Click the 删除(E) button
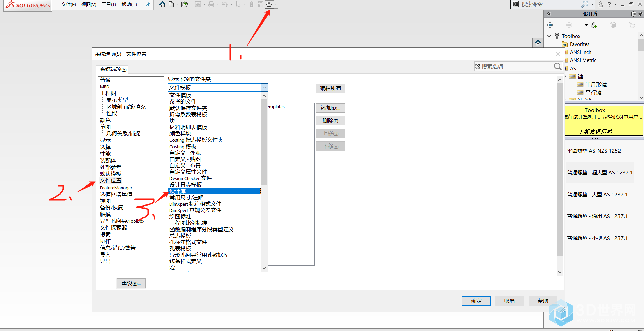The image size is (644, 331). tap(330, 121)
